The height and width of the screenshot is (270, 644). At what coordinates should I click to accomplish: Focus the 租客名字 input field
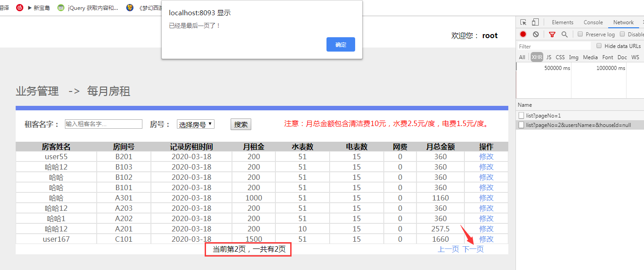point(103,124)
